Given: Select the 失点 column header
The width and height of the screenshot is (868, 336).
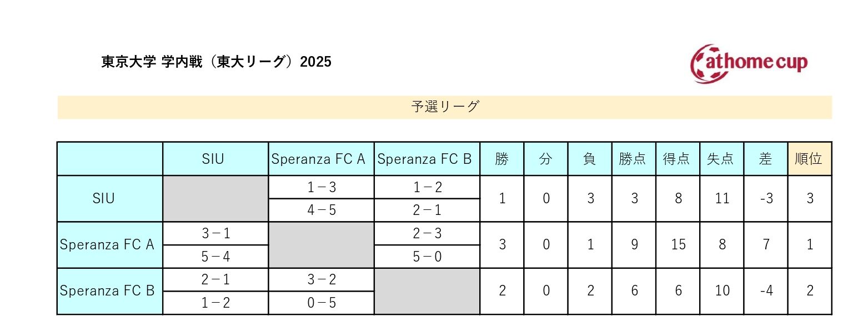Looking at the screenshot, I should coord(721,159).
